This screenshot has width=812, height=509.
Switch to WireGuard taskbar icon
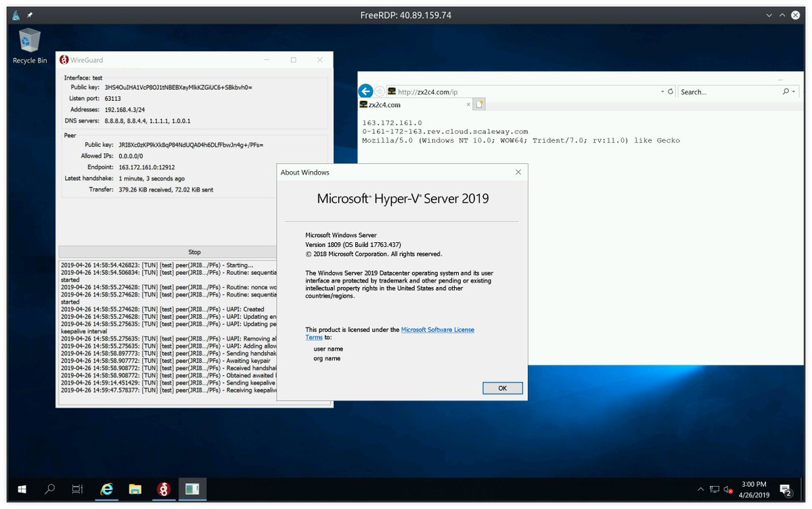(x=163, y=489)
